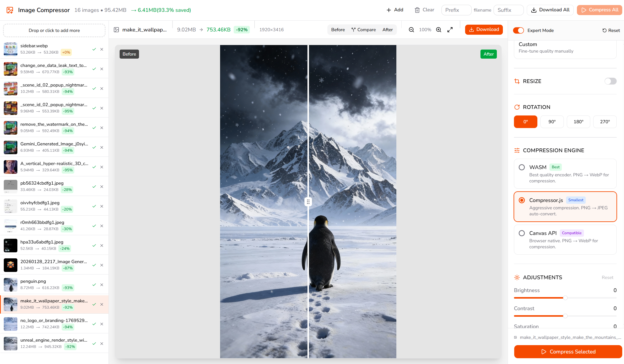
Task: Enable the RESIZE toggle
Action: 610,81
